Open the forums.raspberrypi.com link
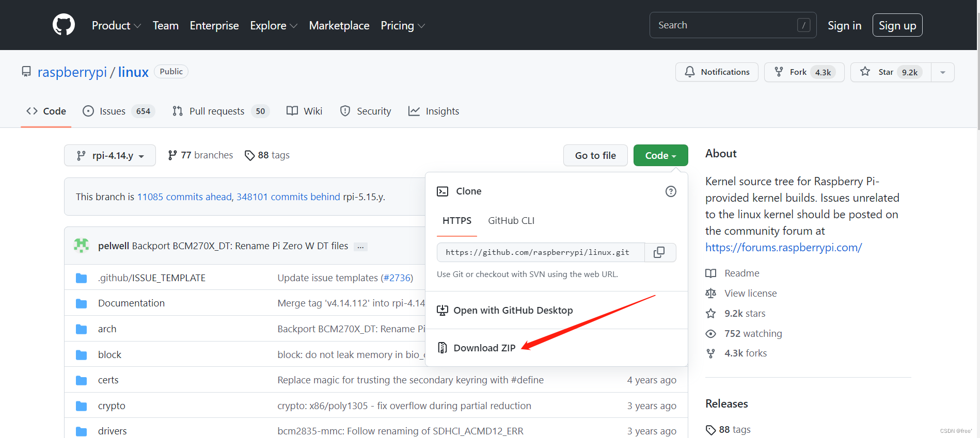The image size is (980, 438). [x=784, y=248]
